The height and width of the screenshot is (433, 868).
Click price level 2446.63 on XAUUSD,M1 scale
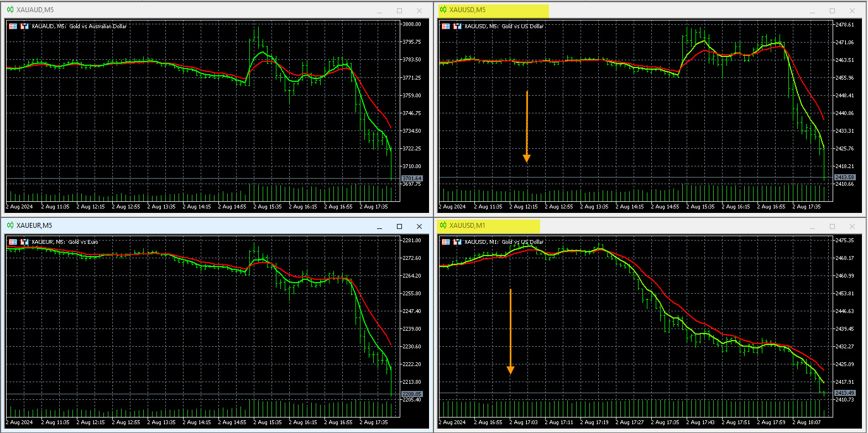pos(845,311)
